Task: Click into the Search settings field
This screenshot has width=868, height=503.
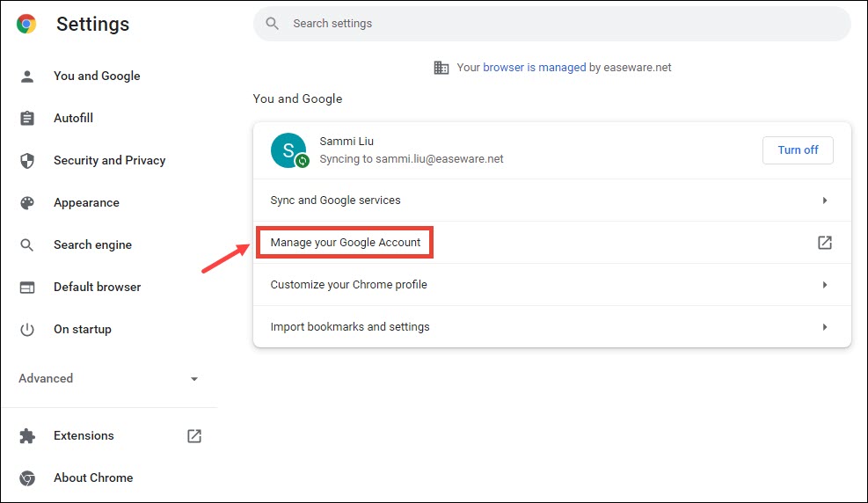Action: (552, 24)
